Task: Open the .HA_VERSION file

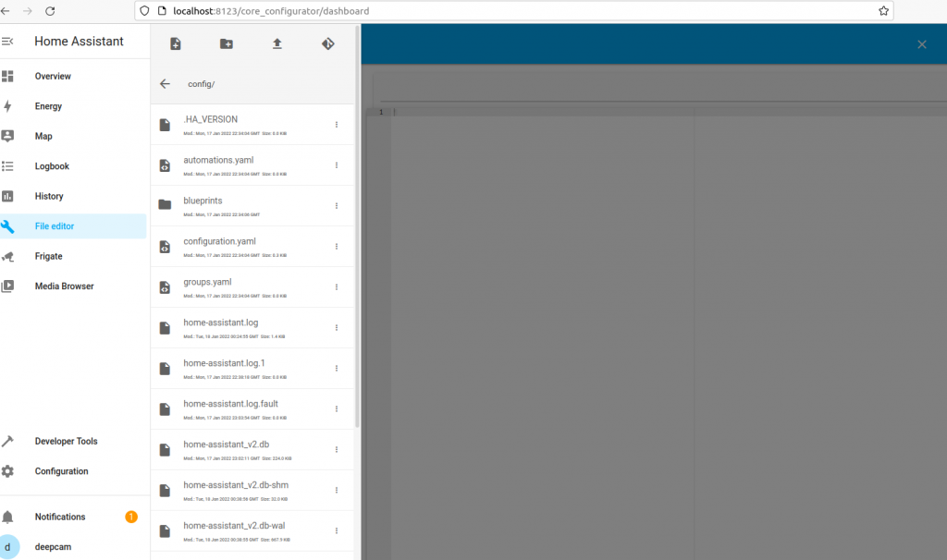Action: coord(252,125)
